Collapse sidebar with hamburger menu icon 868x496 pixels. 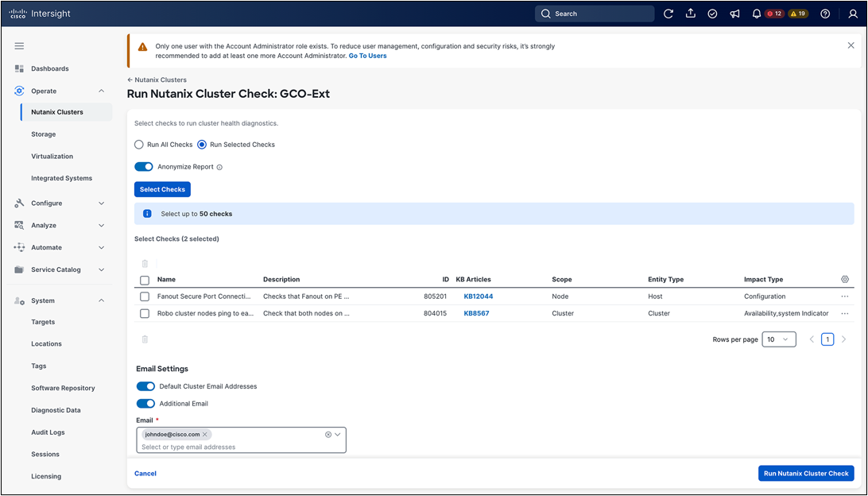click(x=19, y=46)
